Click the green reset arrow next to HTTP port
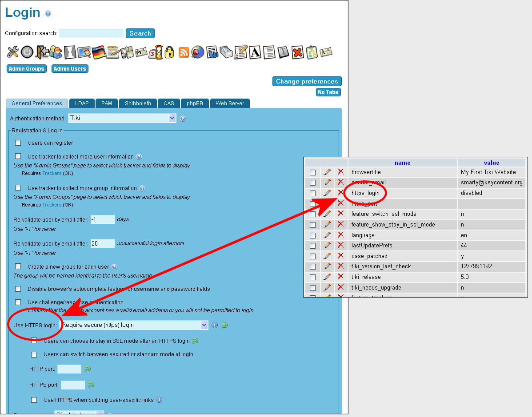The width and height of the screenshot is (532, 417). (x=88, y=369)
